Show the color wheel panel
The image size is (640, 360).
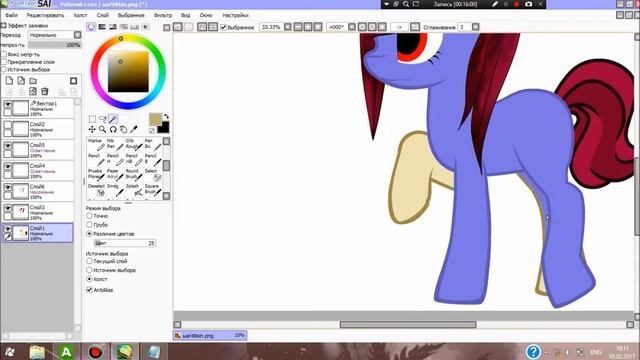point(91,27)
